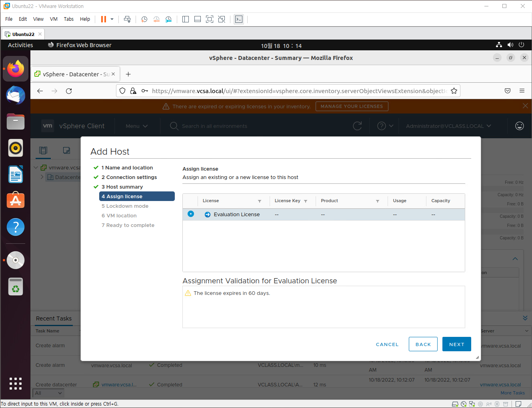Click the Ubuntu network status icon
Image resolution: width=532 pixels, height=408 pixels.
[499, 45]
